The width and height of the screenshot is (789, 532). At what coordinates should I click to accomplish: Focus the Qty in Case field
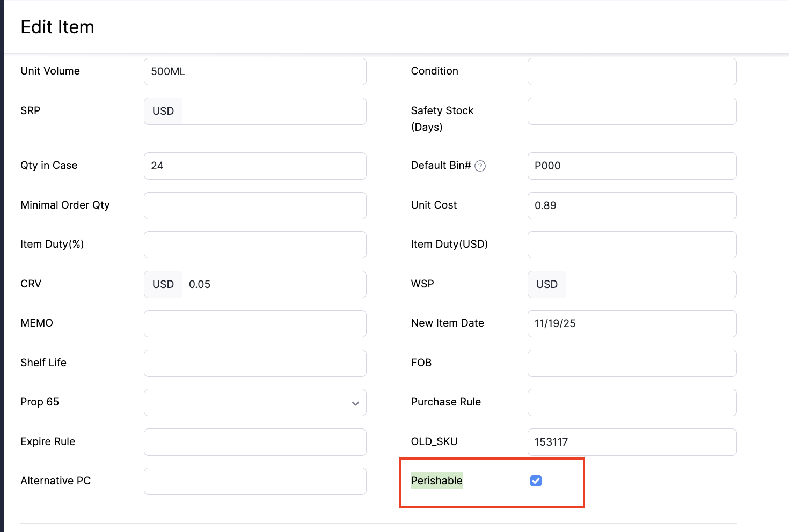point(255,166)
